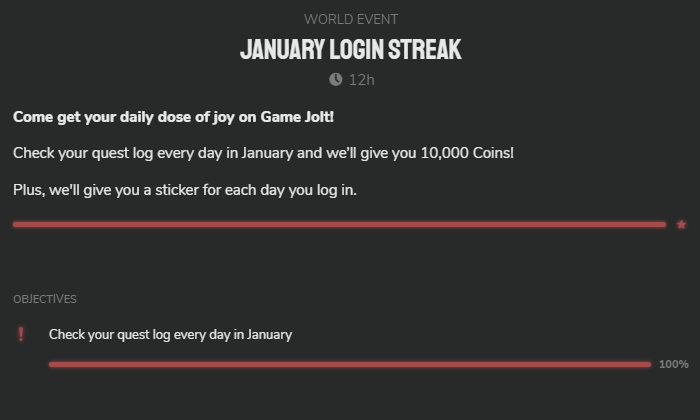Click the "Plus, we'll give you a sticker" line
Image resolution: width=700 pixels, height=420 pixels.
[x=184, y=189]
